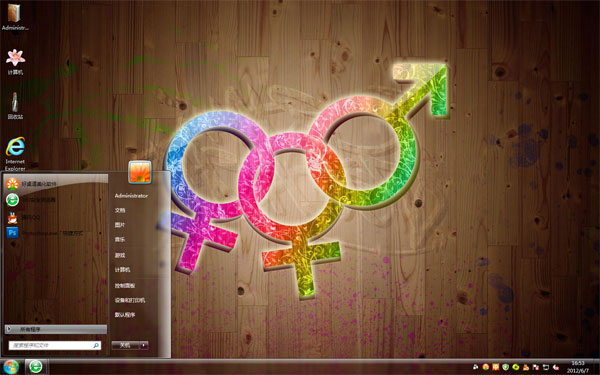600x375 pixels.
Task: Click the network monitor tray icon
Action: coord(546,367)
